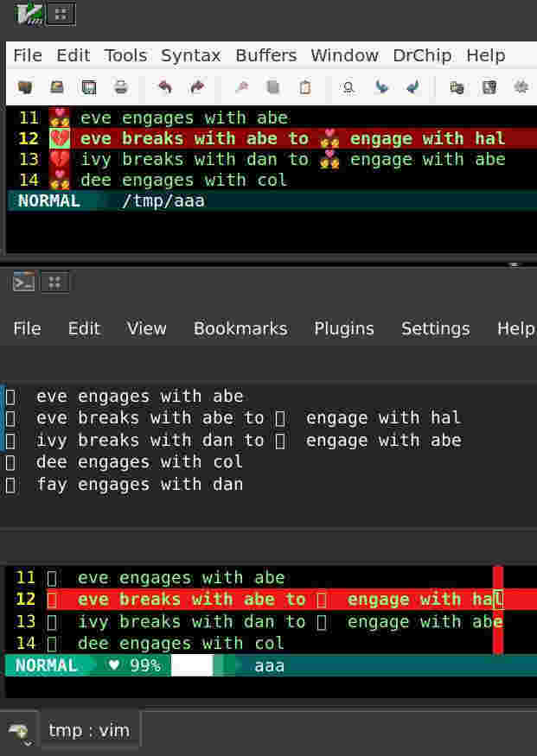Click the grid icon beside the terminal icon

coord(54,282)
